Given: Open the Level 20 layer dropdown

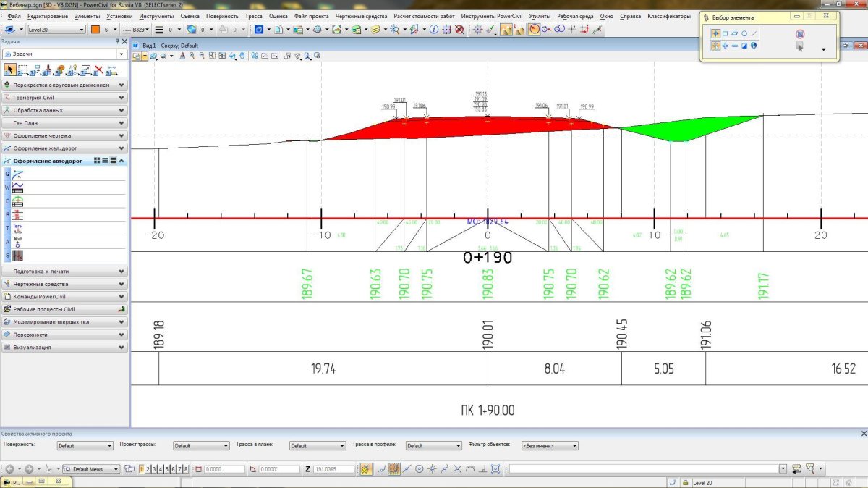Looking at the screenshot, I should [56, 30].
